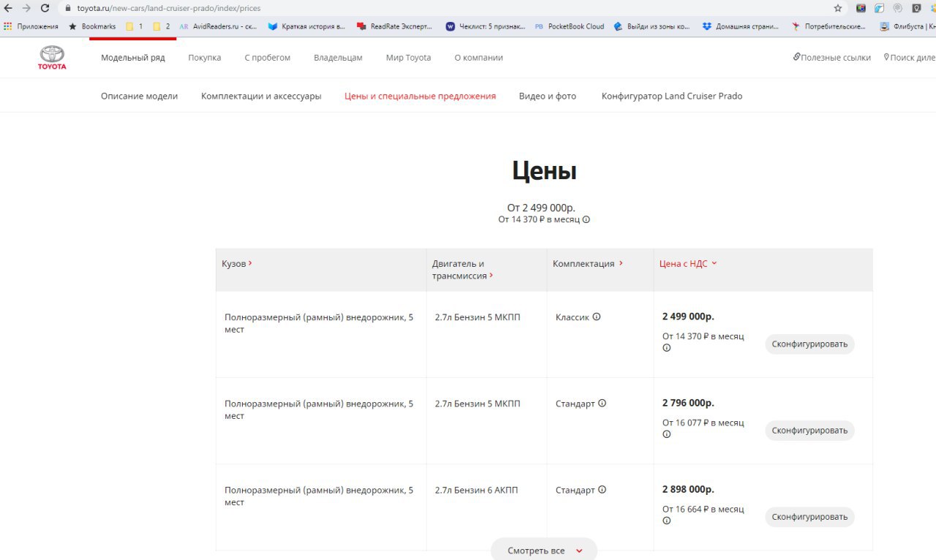The width and height of the screenshot is (936, 560).
Task: Open Конфигуратор Land Cruiser Prado tab
Action: click(x=672, y=96)
